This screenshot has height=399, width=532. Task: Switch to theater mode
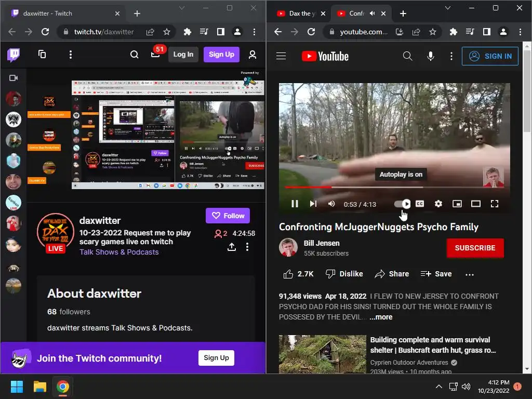tap(476, 204)
